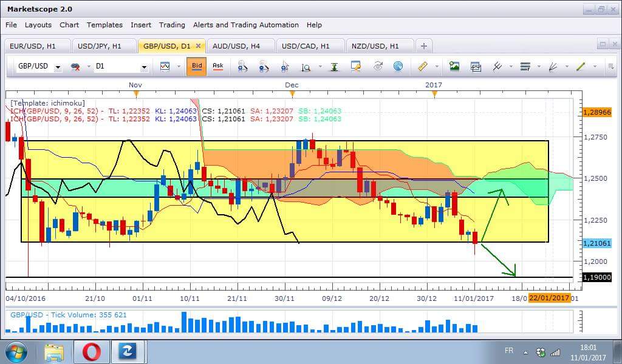Expand fan lines options arrow
The image size is (622, 364).
567,67
